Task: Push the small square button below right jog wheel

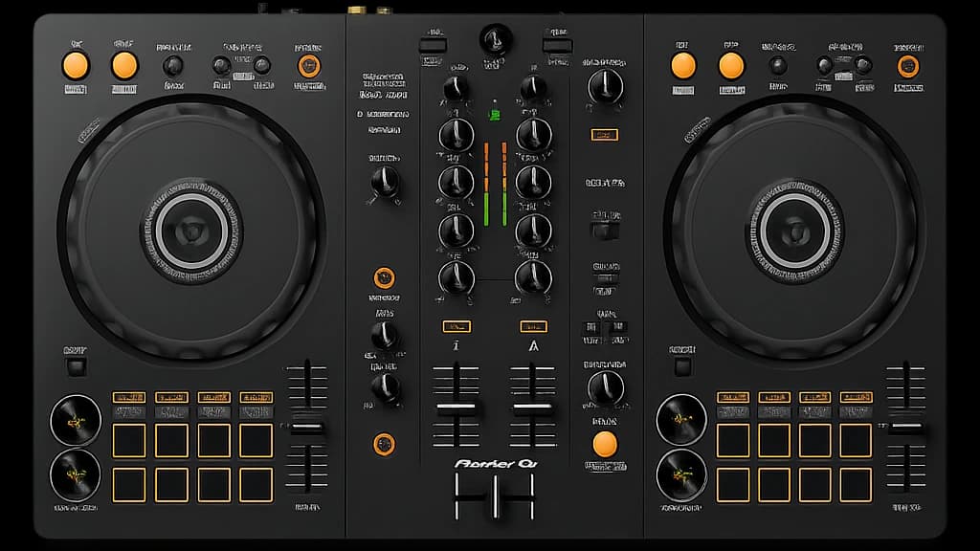Action: pyautogui.click(x=682, y=366)
